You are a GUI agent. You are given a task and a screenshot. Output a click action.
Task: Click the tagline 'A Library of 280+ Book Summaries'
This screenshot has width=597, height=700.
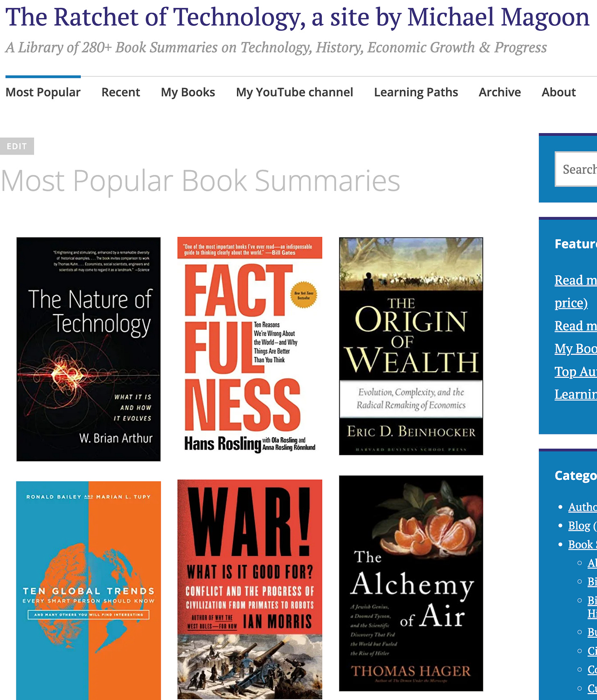[276, 48]
